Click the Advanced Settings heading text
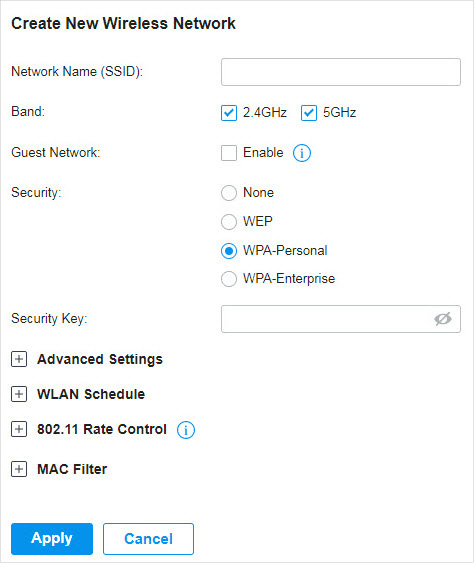474x563 pixels. (100, 359)
